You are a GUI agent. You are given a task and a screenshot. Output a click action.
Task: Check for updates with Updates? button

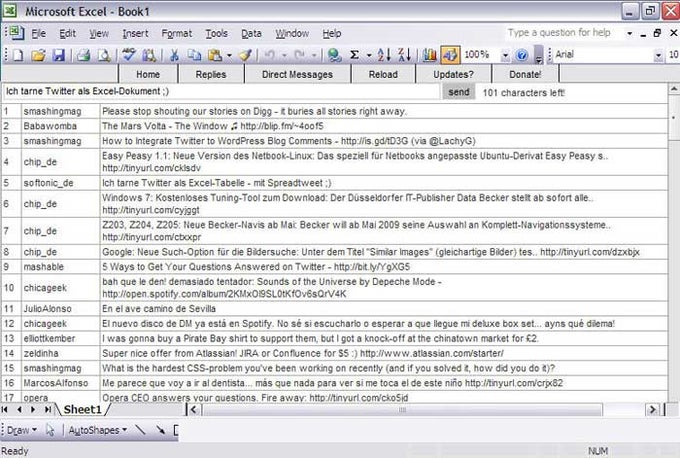coord(453,74)
